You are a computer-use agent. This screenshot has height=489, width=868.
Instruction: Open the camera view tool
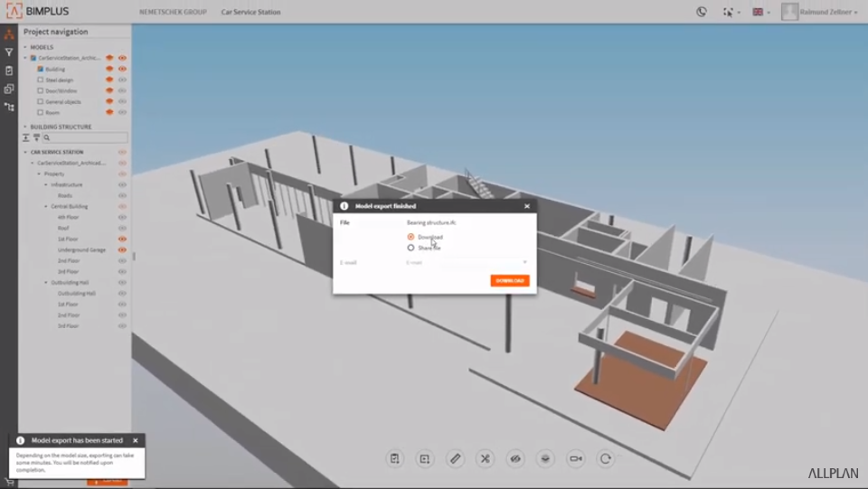[575, 459]
